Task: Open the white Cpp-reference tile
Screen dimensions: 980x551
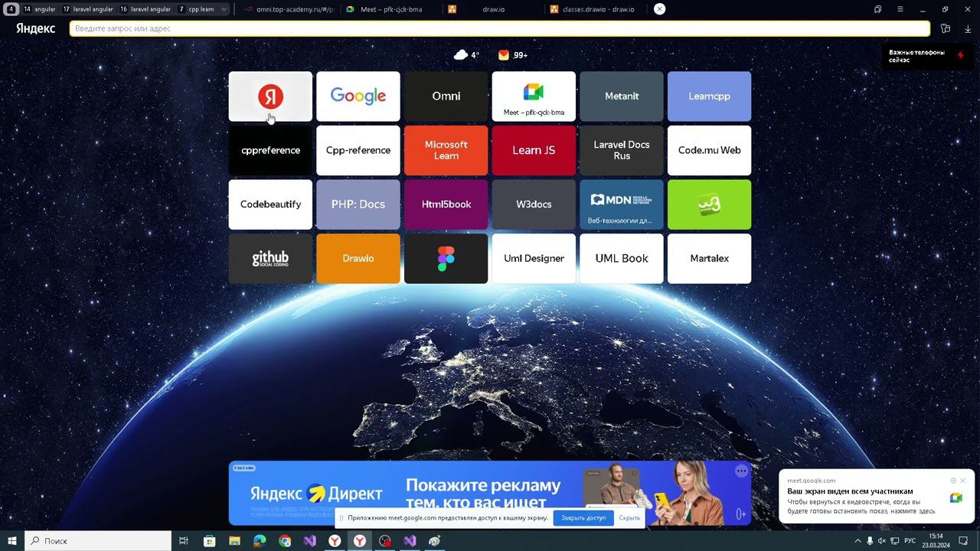Action: click(x=358, y=151)
